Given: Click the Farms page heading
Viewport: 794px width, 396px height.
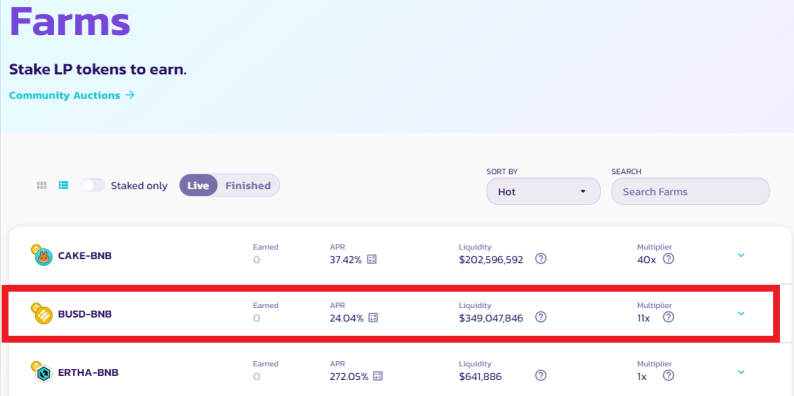Looking at the screenshot, I should pyautogui.click(x=70, y=20).
